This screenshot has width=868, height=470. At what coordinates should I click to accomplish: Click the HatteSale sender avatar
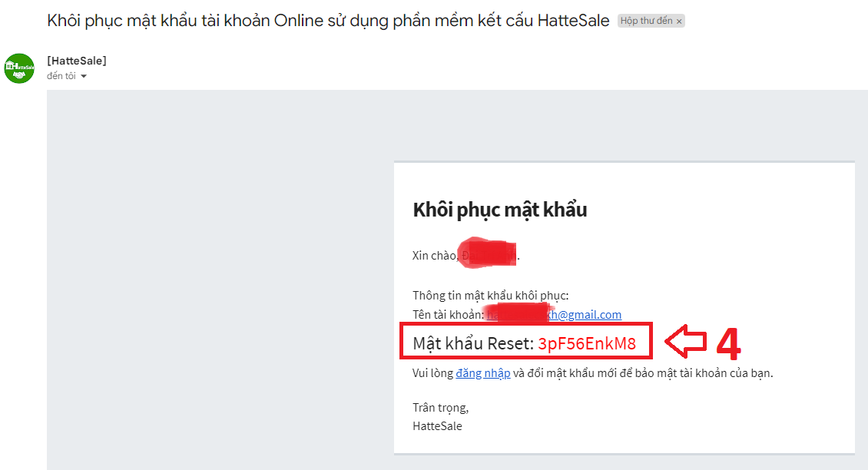19,68
